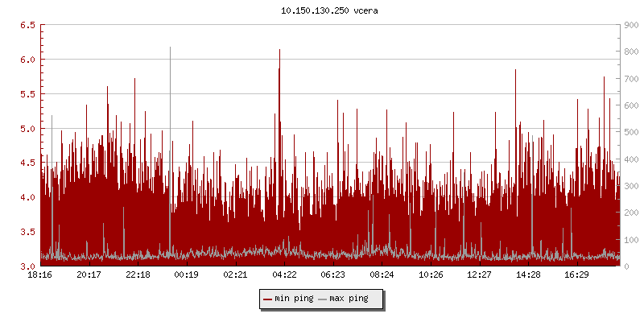Click the 20:17 time axis label
This screenshot has width=644, height=322.
tap(89, 275)
